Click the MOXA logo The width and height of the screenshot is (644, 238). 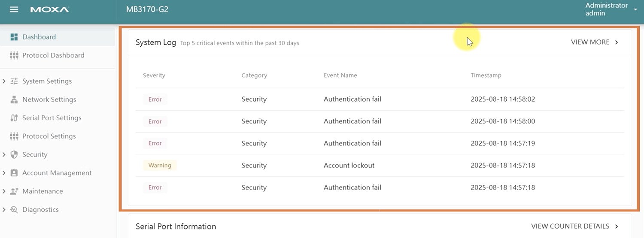click(49, 9)
